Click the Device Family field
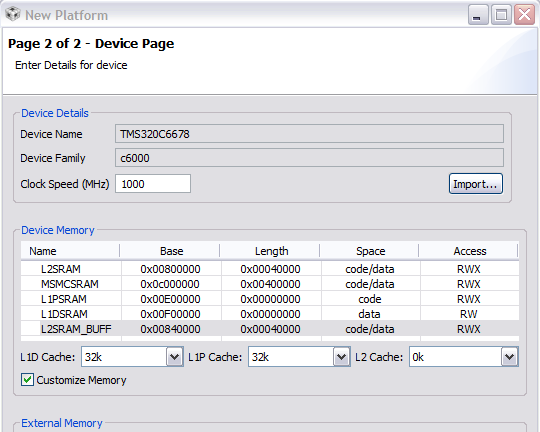This screenshot has width=540, height=432. tap(309, 158)
